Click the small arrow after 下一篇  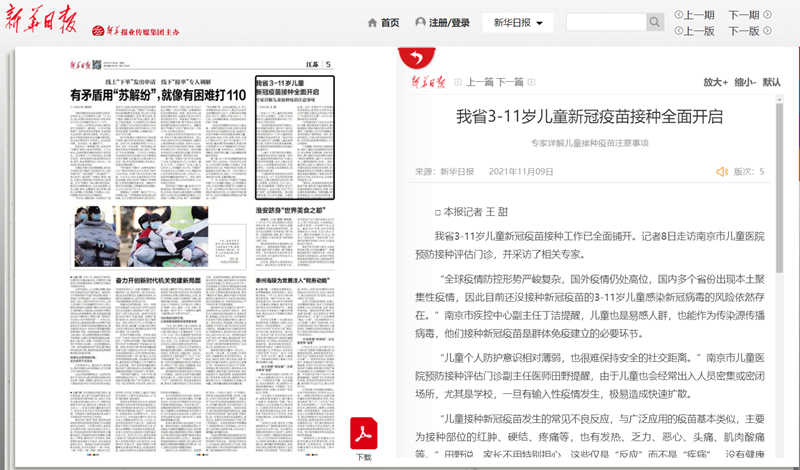coord(531,82)
